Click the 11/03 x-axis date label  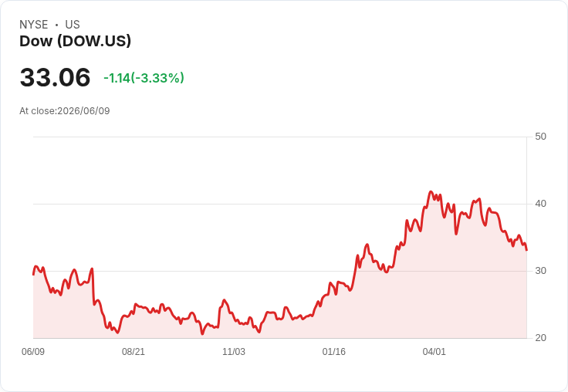click(234, 351)
